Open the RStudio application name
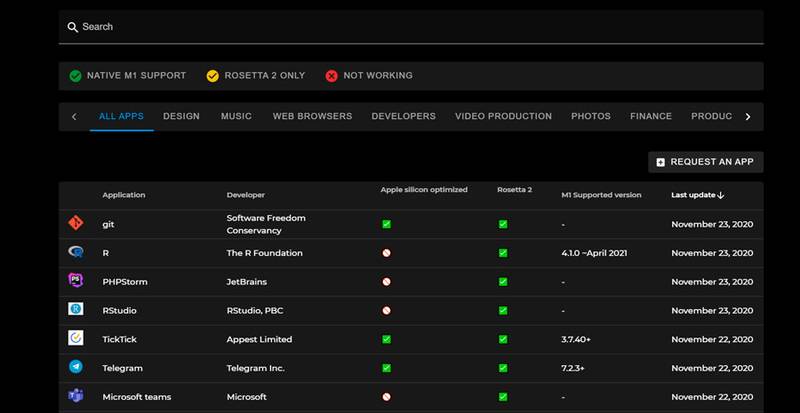Image resolution: width=800 pixels, height=413 pixels. tap(119, 310)
